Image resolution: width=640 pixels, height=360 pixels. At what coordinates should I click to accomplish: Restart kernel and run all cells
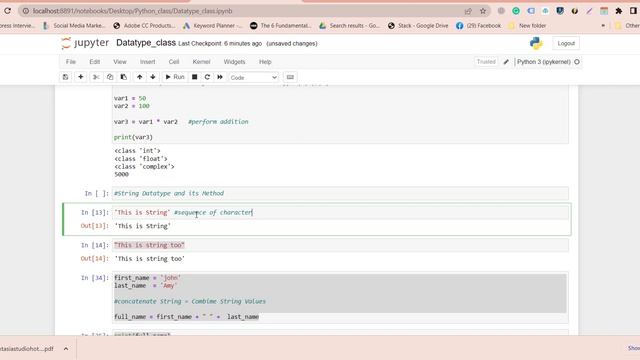coord(220,77)
